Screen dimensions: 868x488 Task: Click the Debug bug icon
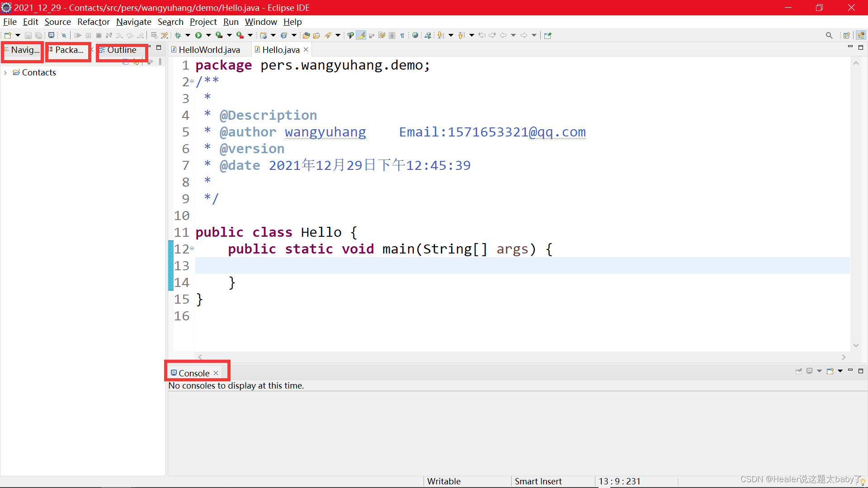point(178,35)
